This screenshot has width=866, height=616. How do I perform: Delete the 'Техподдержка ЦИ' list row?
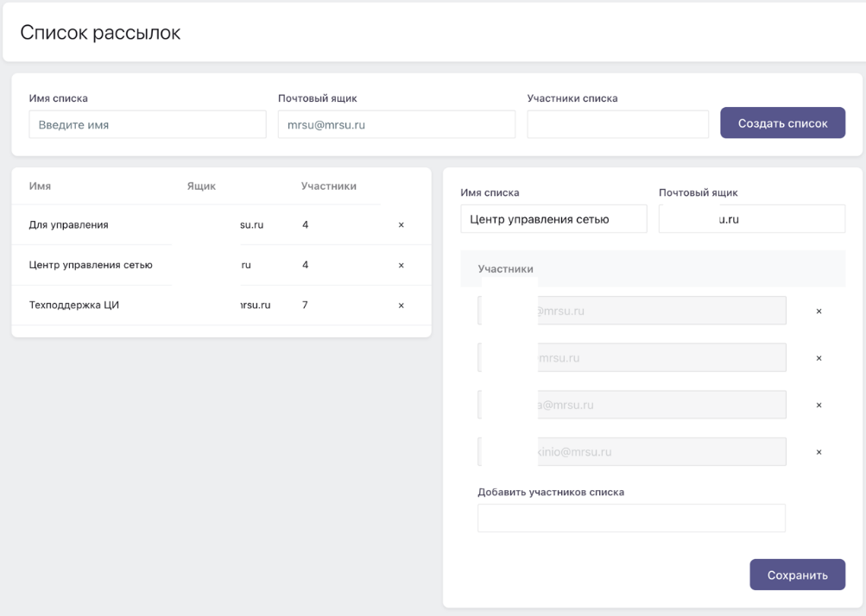(401, 305)
